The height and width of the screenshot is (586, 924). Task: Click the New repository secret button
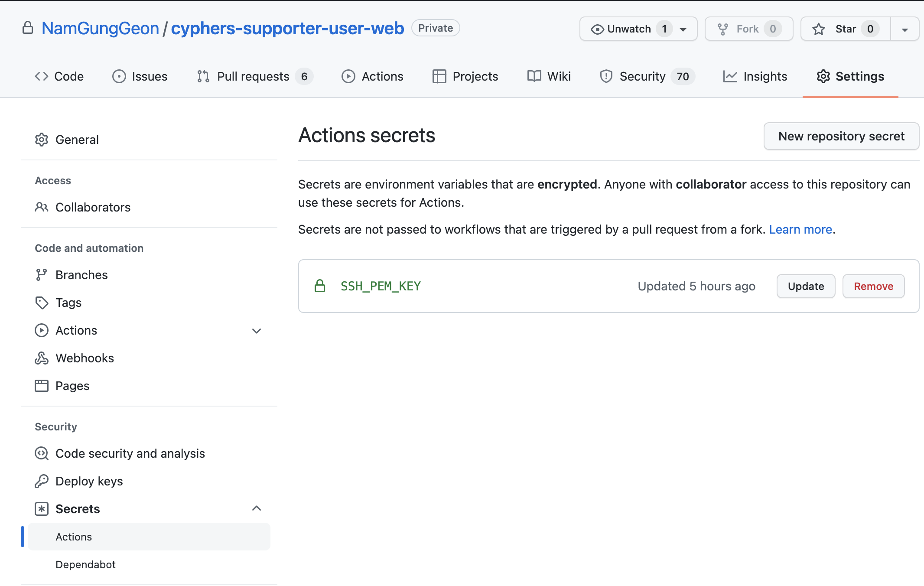point(841,136)
